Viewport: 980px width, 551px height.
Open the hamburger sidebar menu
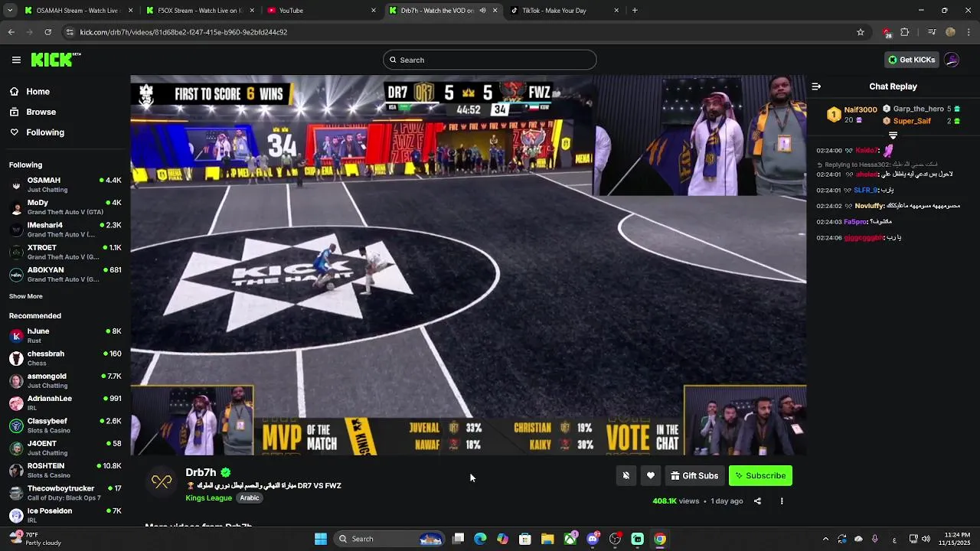(16, 60)
